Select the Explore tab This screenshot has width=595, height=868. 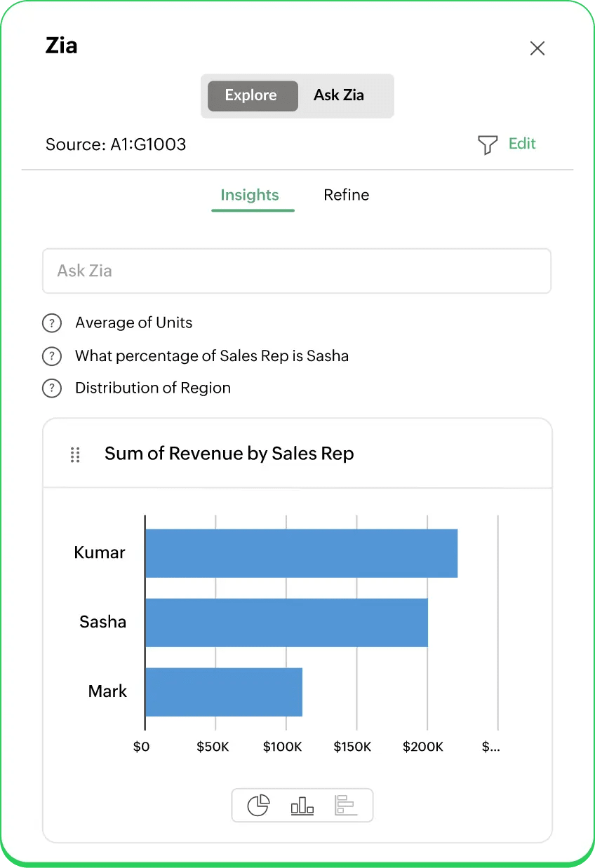point(252,95)
